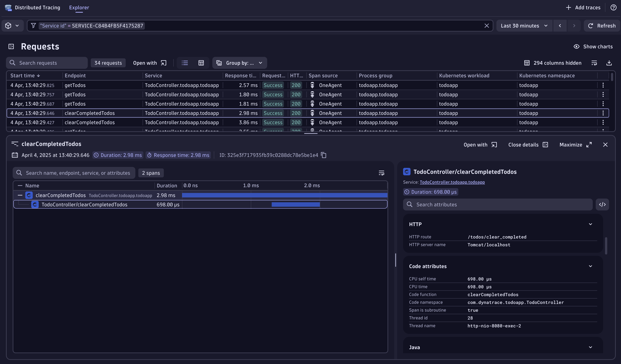Toggle Show charts eye button
The height and width of the screenshot is (364, 621).
pyautogui.click(x=593, y=47)
